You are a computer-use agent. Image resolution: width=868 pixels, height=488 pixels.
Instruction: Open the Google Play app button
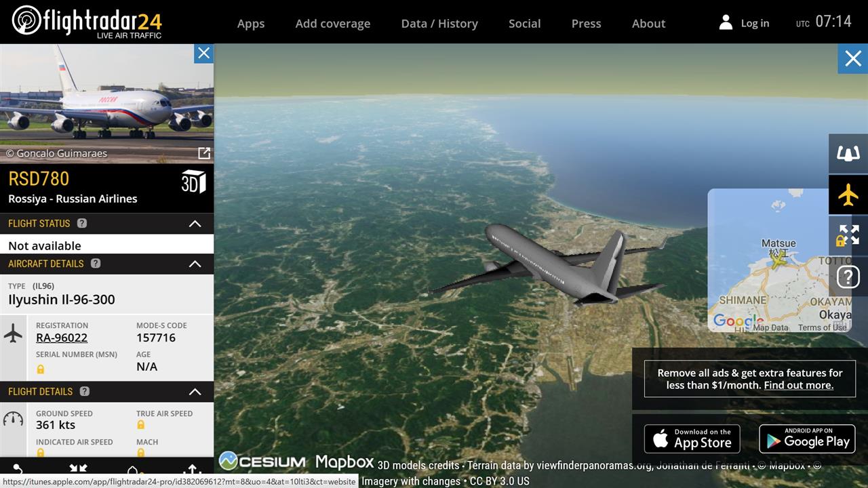(x=807, y=439)
